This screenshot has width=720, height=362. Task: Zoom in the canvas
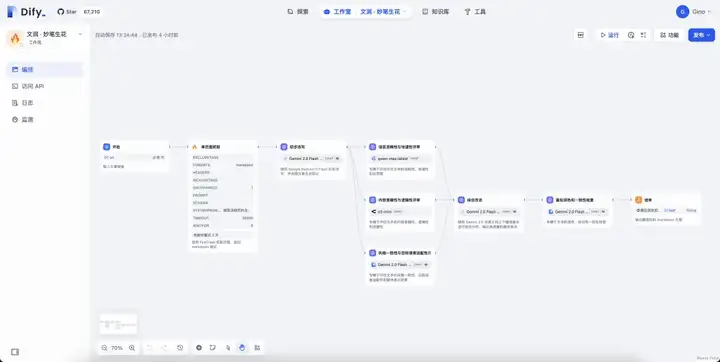tap(132, 348)
